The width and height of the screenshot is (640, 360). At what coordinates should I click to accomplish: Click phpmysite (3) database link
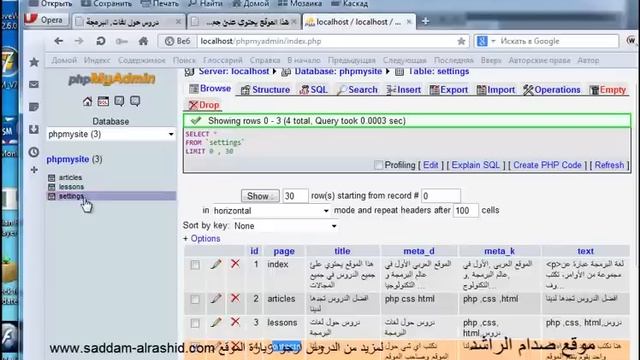click(x=74, y=159)
